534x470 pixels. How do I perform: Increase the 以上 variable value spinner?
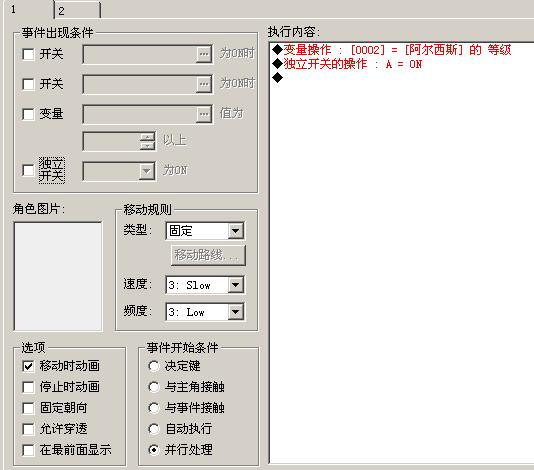pos(147,137)
